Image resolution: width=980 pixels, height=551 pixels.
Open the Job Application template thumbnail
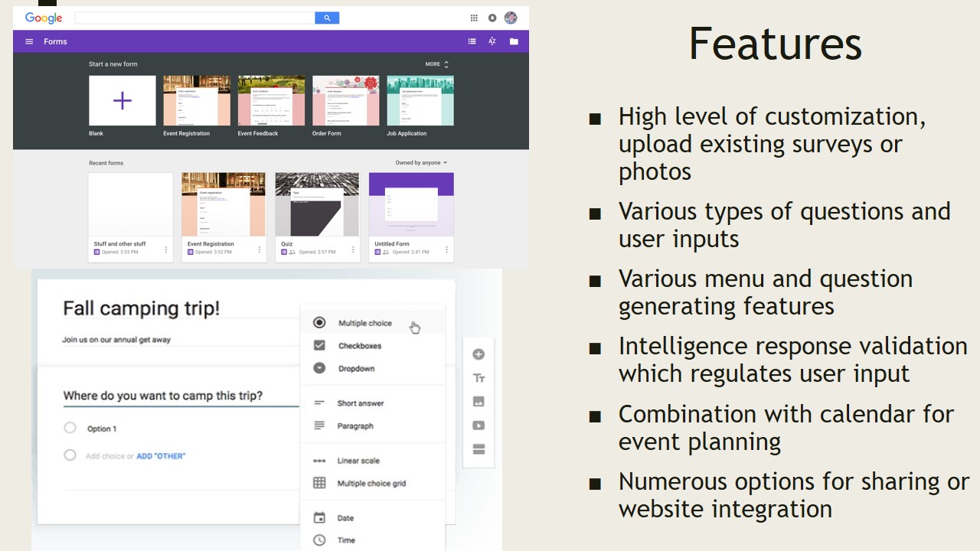pos(420,100)
